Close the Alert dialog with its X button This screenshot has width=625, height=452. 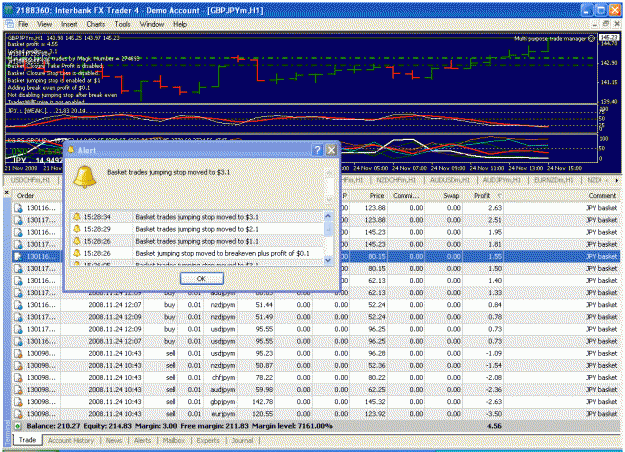click(331, 150)
